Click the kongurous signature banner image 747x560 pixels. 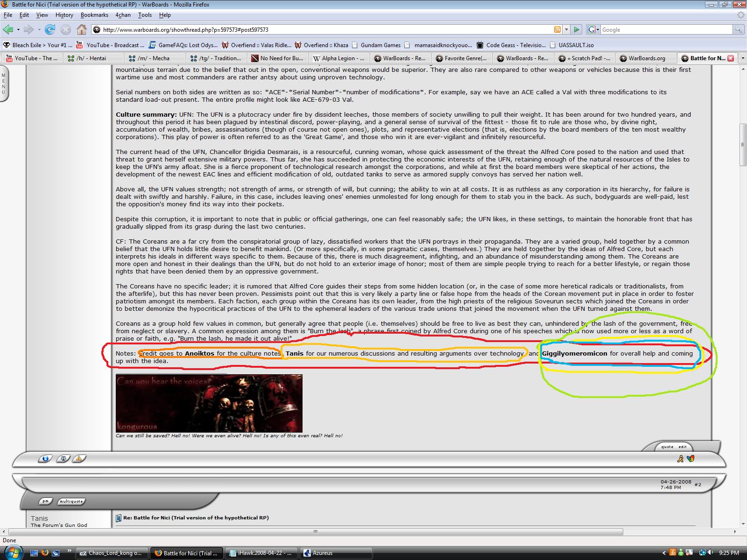209,403
